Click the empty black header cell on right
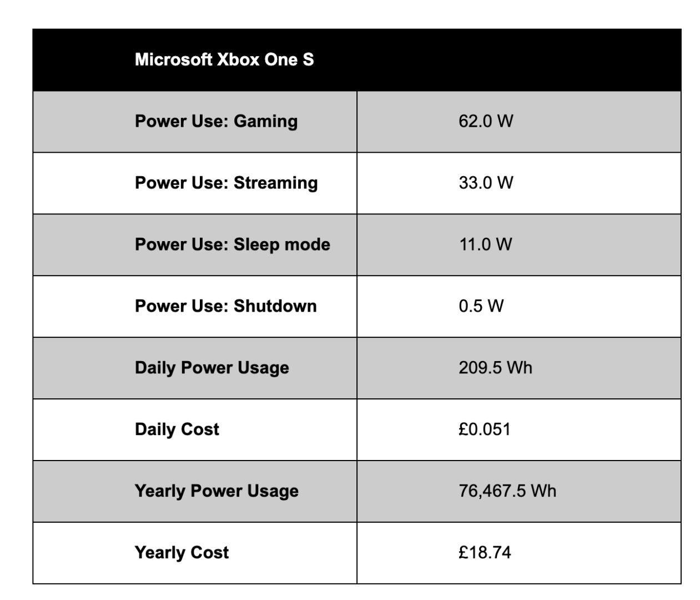This screenshot has height=600, width=700. click(x=518, y=60)
